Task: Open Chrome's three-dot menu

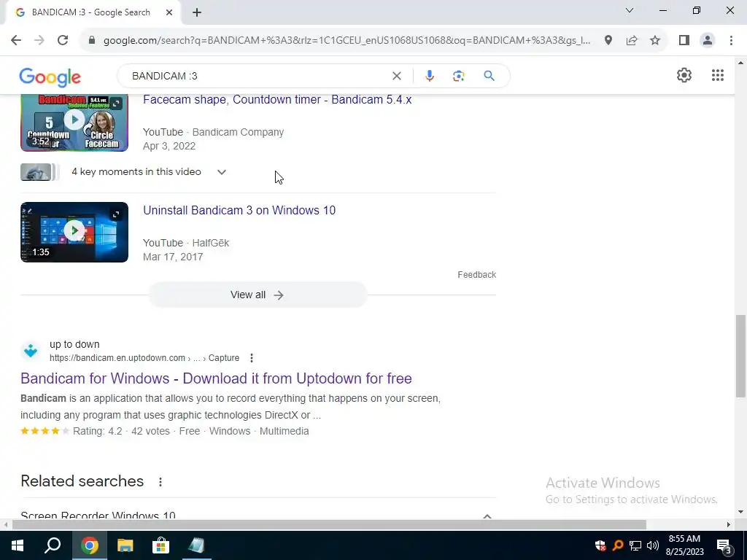Action: pyautogui.click(x=731, y=41)
